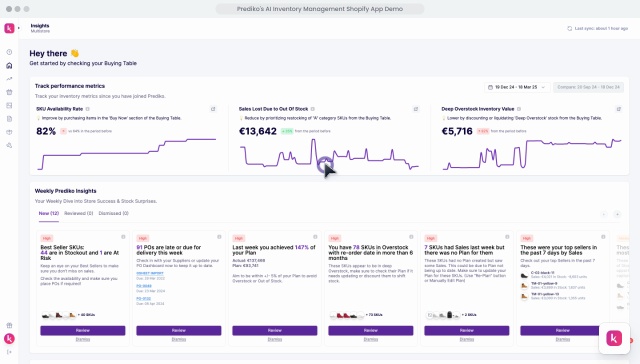Open the clock icon in left sidebar

coord(9,52)
